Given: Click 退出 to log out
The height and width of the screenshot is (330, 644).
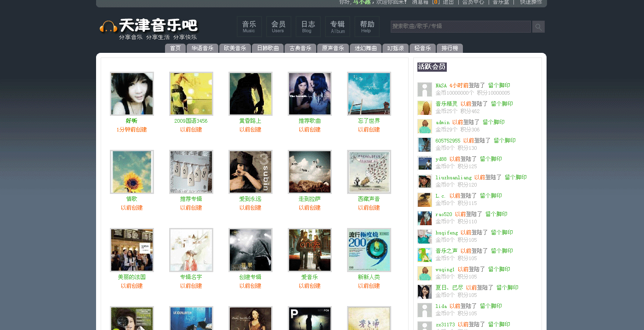Looking at the screenshot, I should point(448,2).
